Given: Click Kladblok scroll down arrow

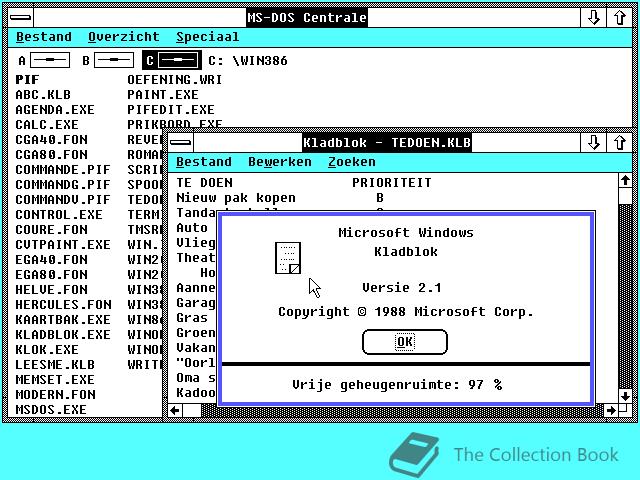Looking at the screenshot, I should pos(625,396).
